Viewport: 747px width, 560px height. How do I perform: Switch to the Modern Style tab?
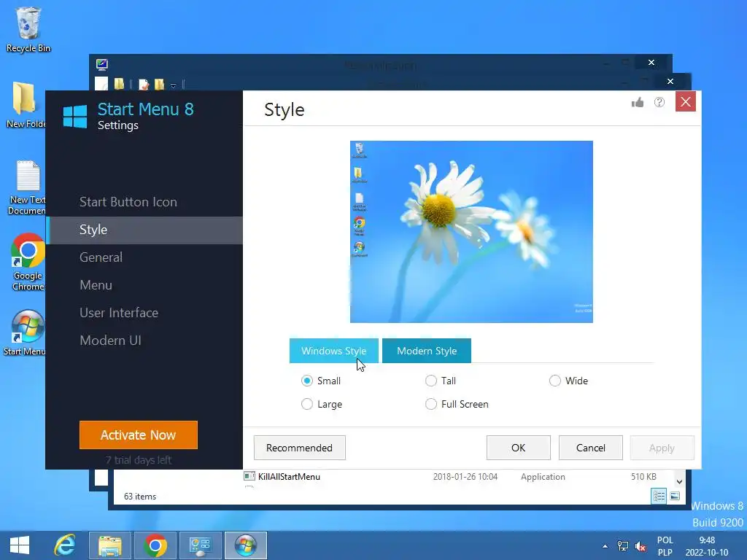427,351
